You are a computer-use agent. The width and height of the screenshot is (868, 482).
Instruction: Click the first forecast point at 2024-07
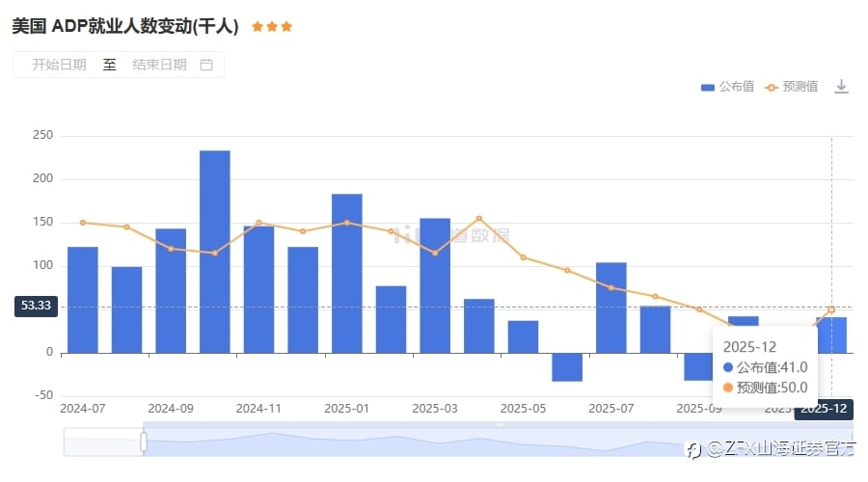[82, 223]
